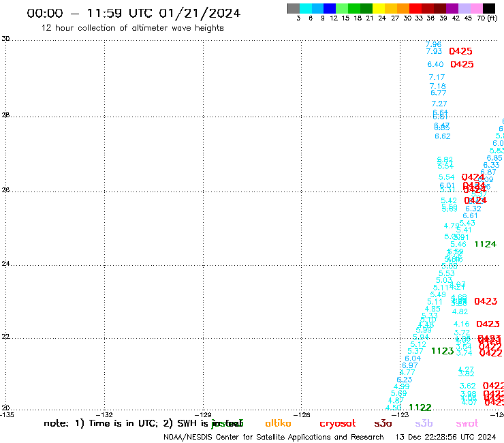
Task: Click the longitude axis label '-126'
Action: tap(302, 414)
